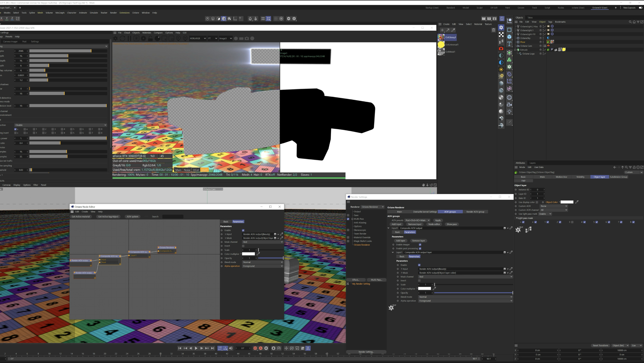Image resolution: width=644 pixels, height=363 pixels.
Task: Click the Octane camera icon in sidebar
Action: coord(501,49)
